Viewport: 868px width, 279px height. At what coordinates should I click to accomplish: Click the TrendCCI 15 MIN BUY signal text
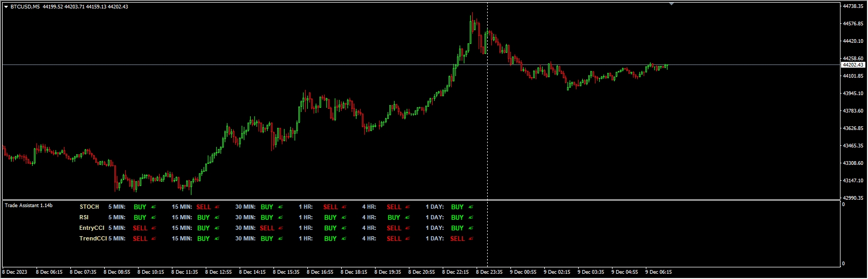[204, 239]
